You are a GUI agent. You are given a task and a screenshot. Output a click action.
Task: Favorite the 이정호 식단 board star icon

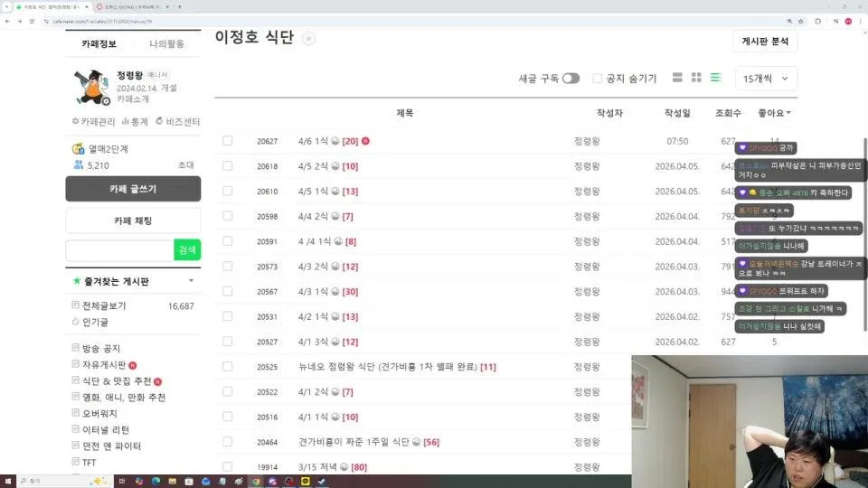click(309, 39)
